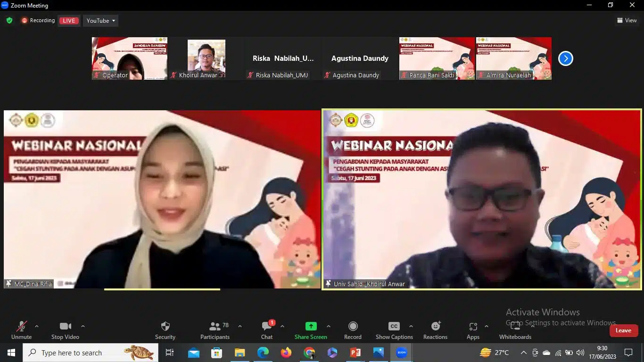644x362 pixels.
Task: Expand the Chat options arrow
Action: (x=282, y=326)
